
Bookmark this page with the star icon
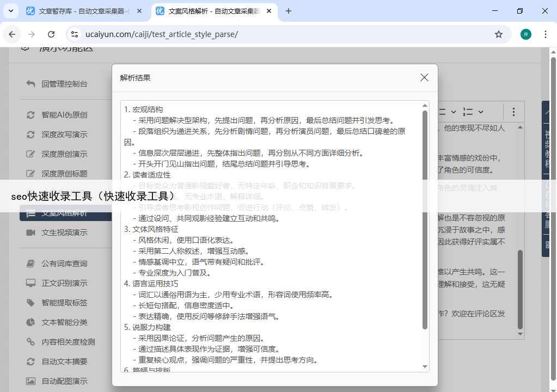point(498,34)
